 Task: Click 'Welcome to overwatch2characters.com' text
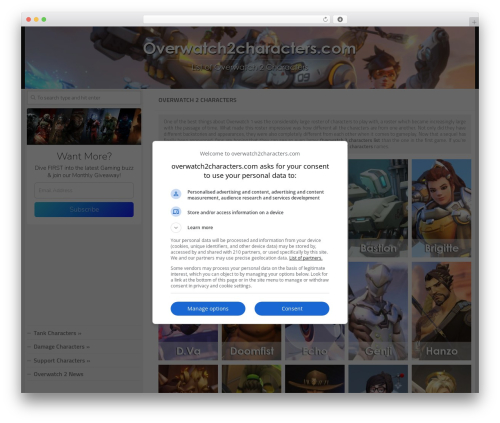tap(250, 154)
